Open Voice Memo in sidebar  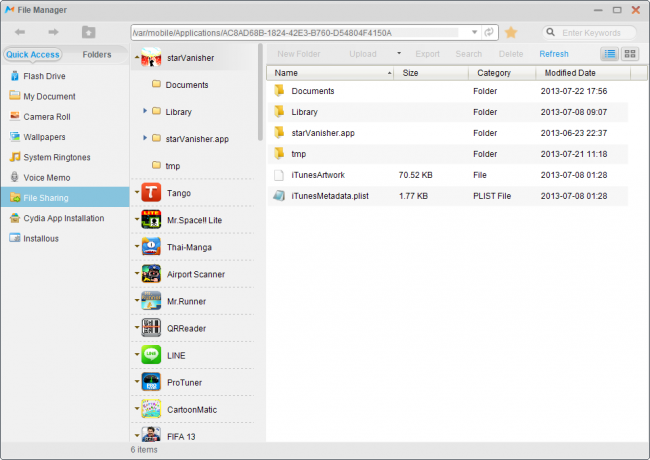[40, 178]
